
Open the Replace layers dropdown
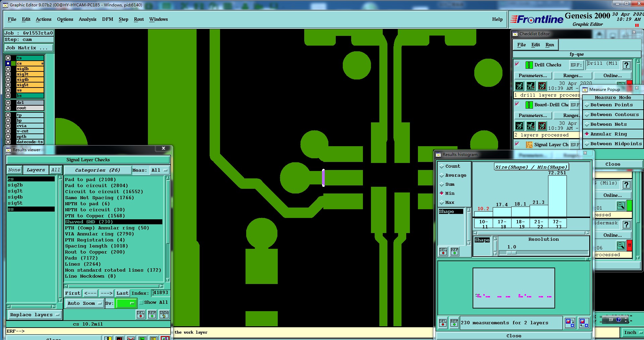tap(34, 315)
